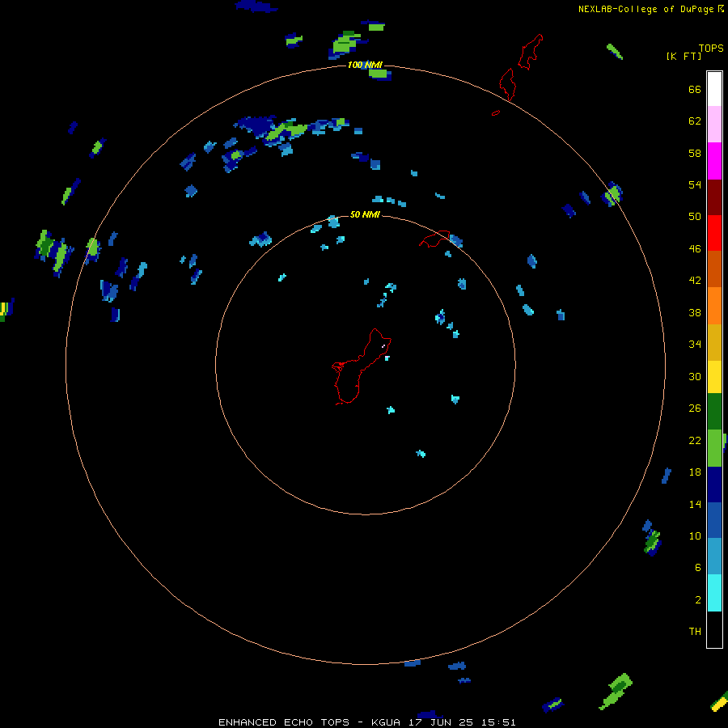Click the medium blue swatch near 10

pos(714,520)
